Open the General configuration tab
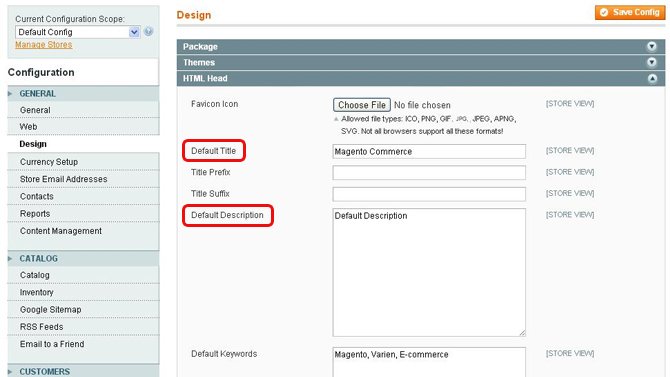Viewport: 670px width, 377px height. coord(83,110)
